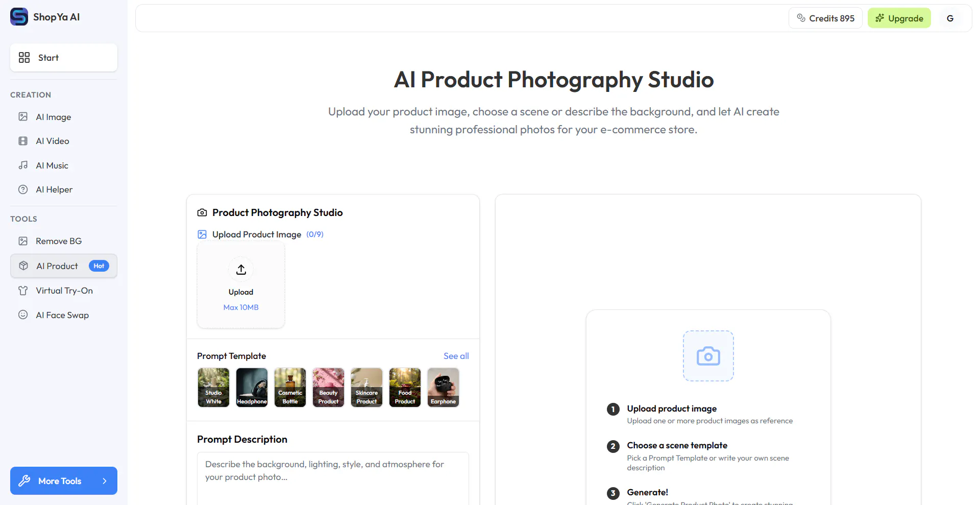Click the camera icon beside Product Photography Studio
Screen dimensions: 980x505
coord(202,212)
